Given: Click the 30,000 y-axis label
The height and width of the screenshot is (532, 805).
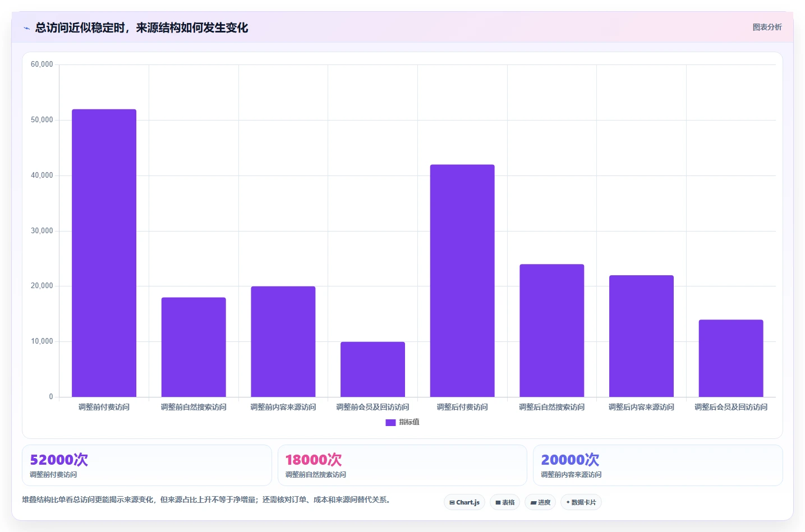Looking at the screenshot, I should click(x=42, y=231).
